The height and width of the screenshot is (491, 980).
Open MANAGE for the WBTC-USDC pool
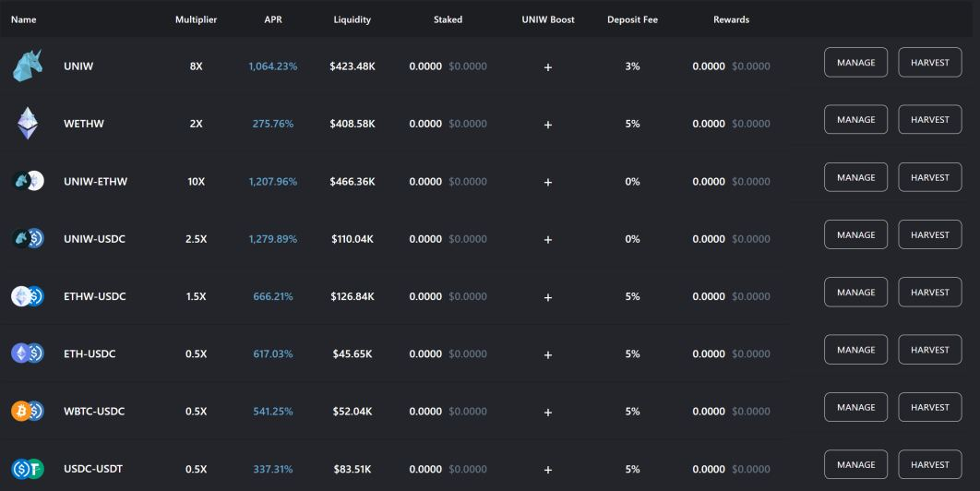coord(855,407)
